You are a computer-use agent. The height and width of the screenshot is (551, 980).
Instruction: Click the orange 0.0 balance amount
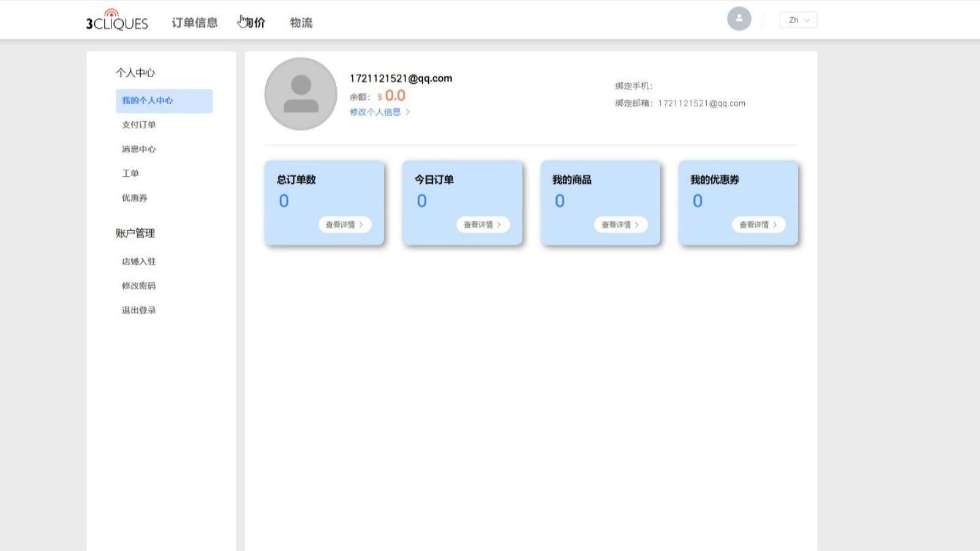pos(394,96)
